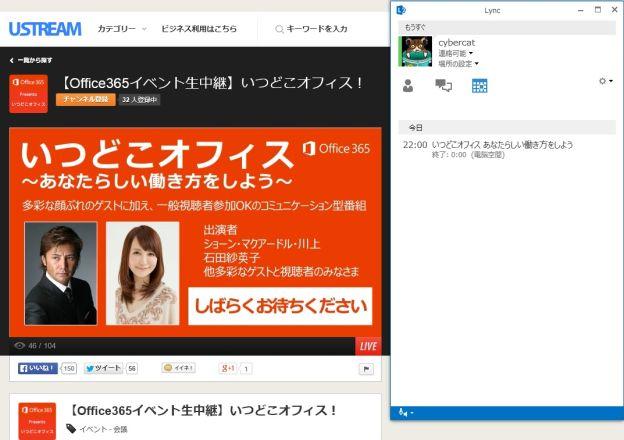Open the 22:00 いつどこオフィス meeting entry
This screenshot has height=440, width=624.
507,149
